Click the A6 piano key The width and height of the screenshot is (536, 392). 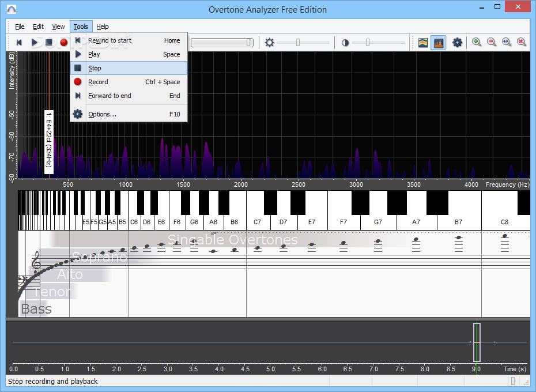click(213, 222)
